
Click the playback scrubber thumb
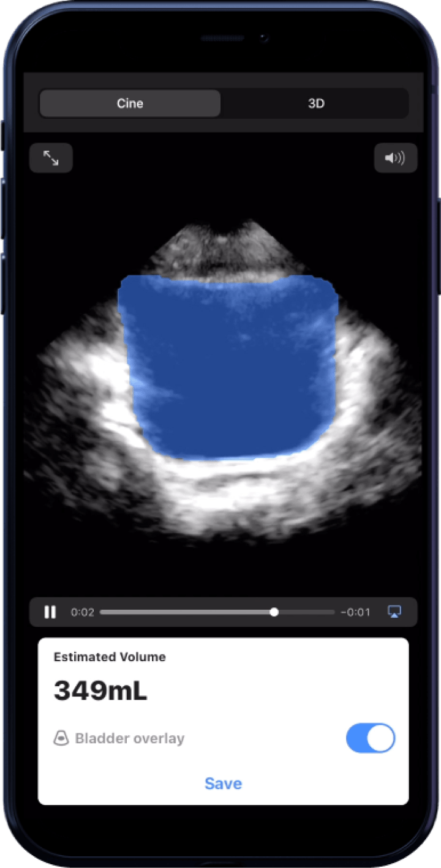coord(274,612)
